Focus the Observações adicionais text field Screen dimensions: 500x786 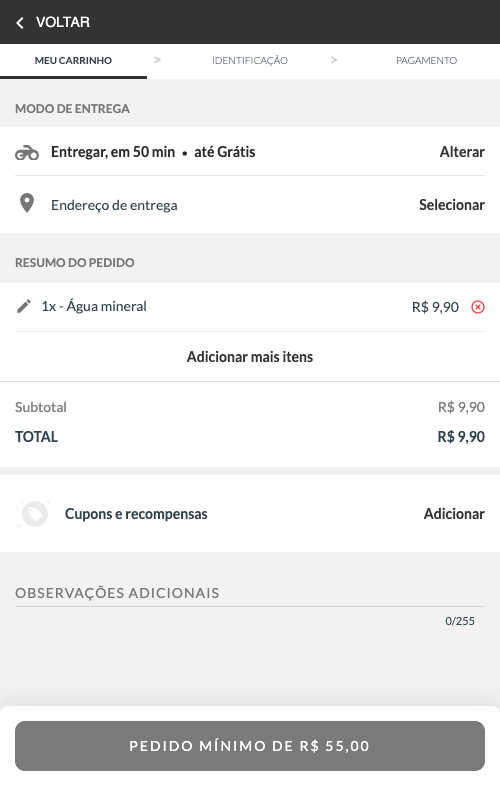pos(250,593)
